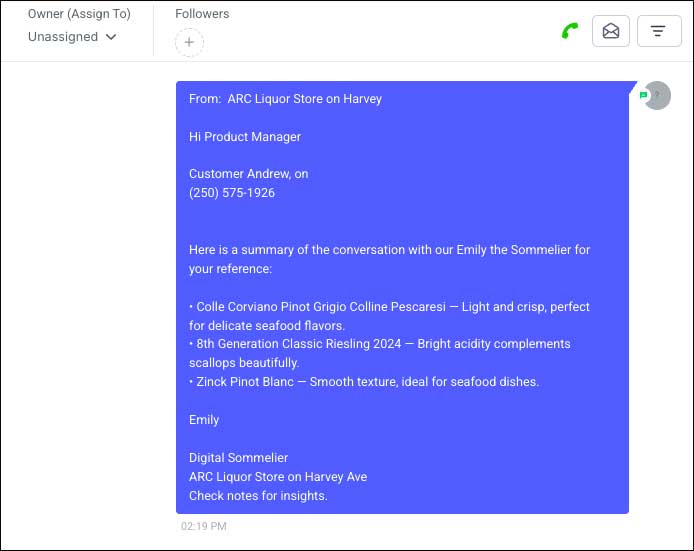694x551 pixels.
Task: Click 'ARC Liquor Store on Harvey Ave' line
Action: pyautogui.click(x=278, y=477)
